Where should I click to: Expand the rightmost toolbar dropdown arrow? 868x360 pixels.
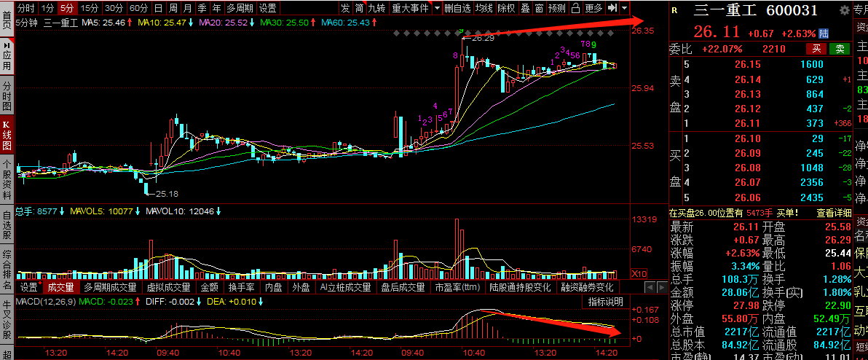[x=625, y=8]
